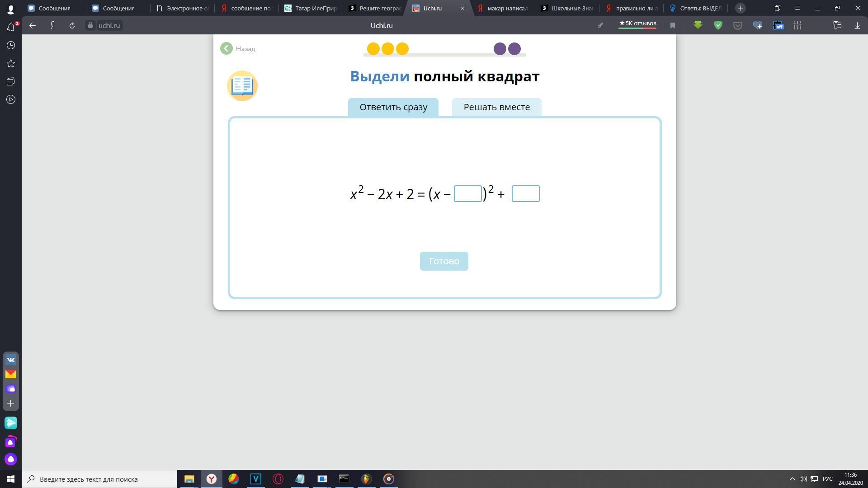Switch to Ответить сразу tab
Image resolution: width=868 pixels, height=488 pixels.
pyautogui.click(x=393, y=107)
